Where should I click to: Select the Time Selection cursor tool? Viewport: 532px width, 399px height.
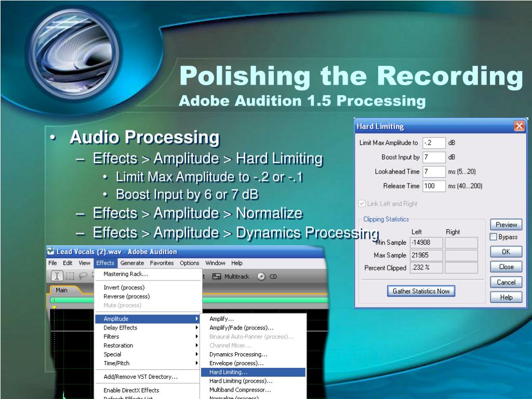pos(57,276)
